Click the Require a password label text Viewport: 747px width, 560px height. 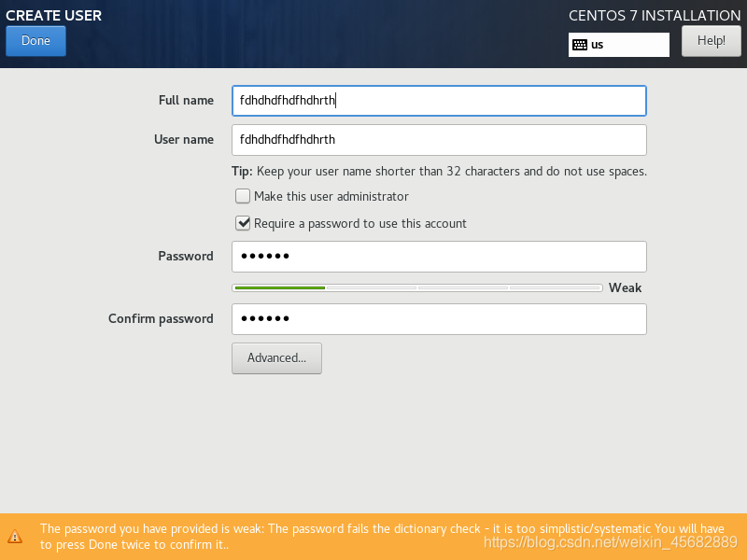click(x=360, y=224)
